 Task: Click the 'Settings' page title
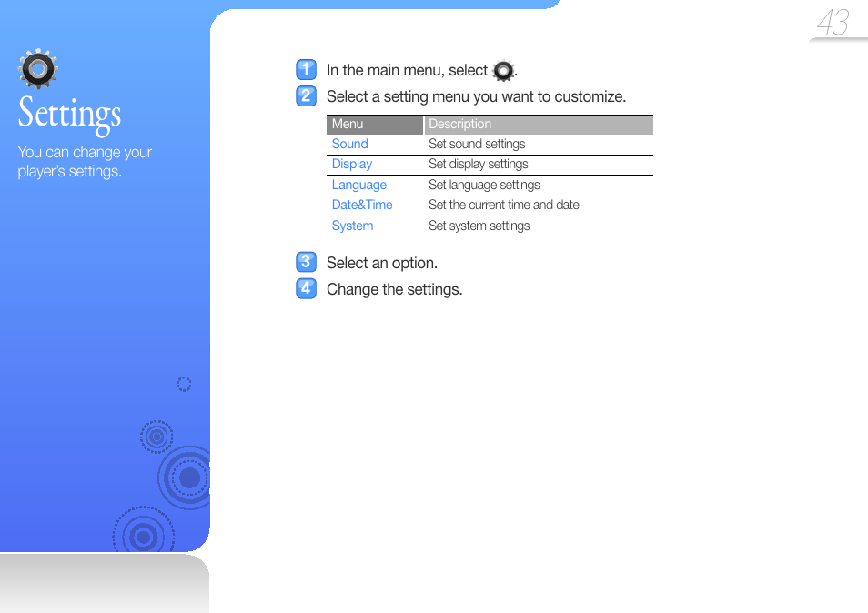(x=70, y=115)
